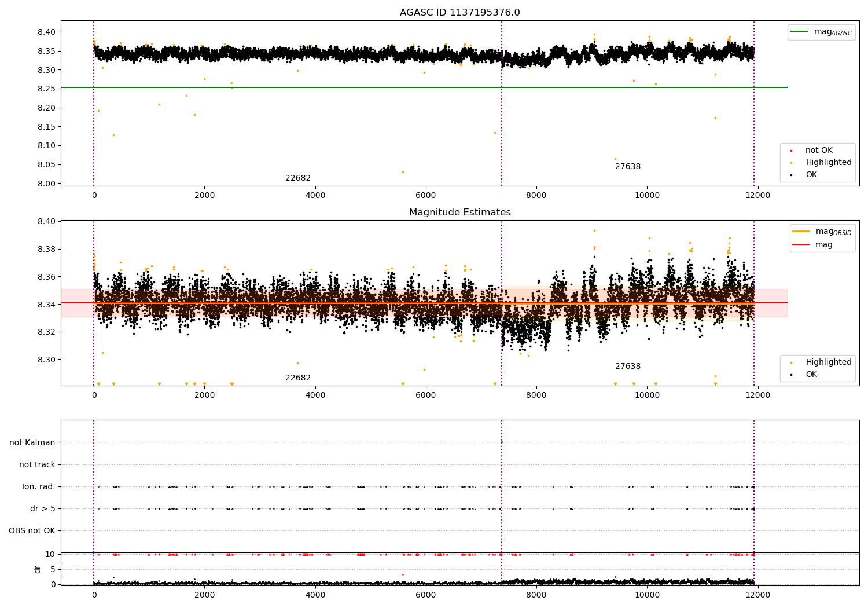Select the 'OBS not OK' row label

32,531
